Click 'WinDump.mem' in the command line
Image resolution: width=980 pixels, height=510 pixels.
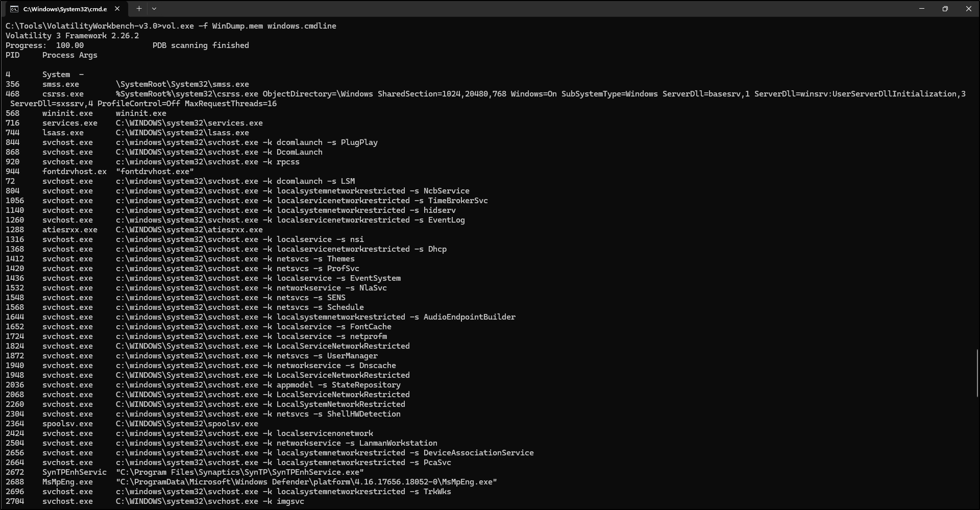(238, 26)
